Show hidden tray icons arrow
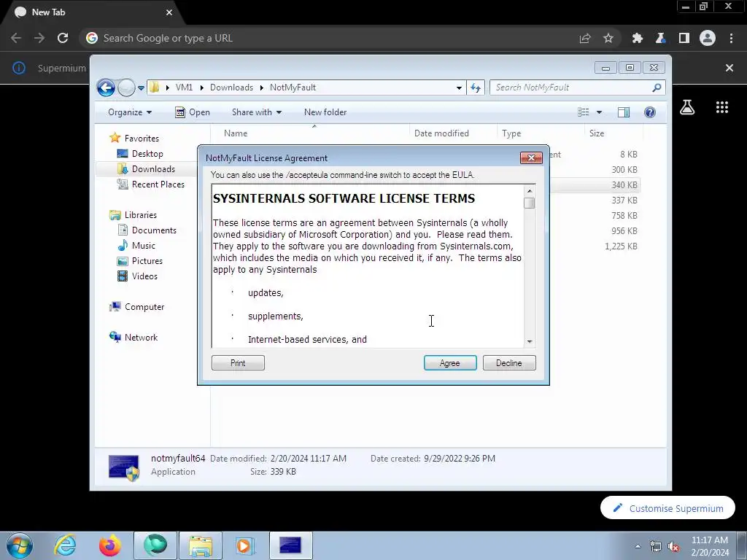 click(638, 546)
